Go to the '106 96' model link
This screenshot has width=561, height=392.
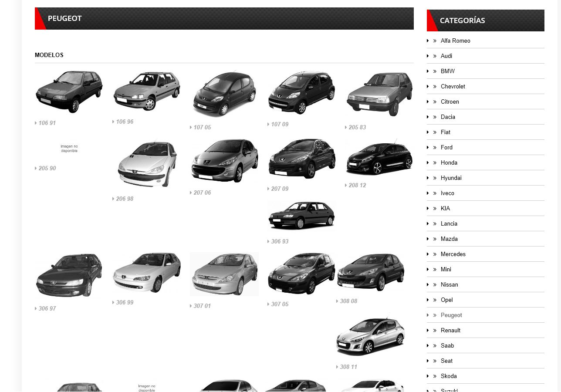click(125, 122)
